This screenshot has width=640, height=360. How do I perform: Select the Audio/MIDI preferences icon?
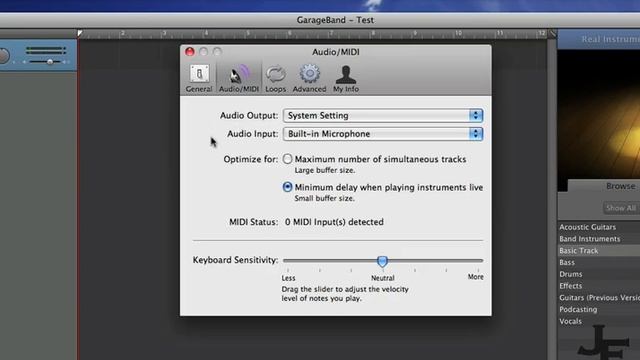point(239,78)
